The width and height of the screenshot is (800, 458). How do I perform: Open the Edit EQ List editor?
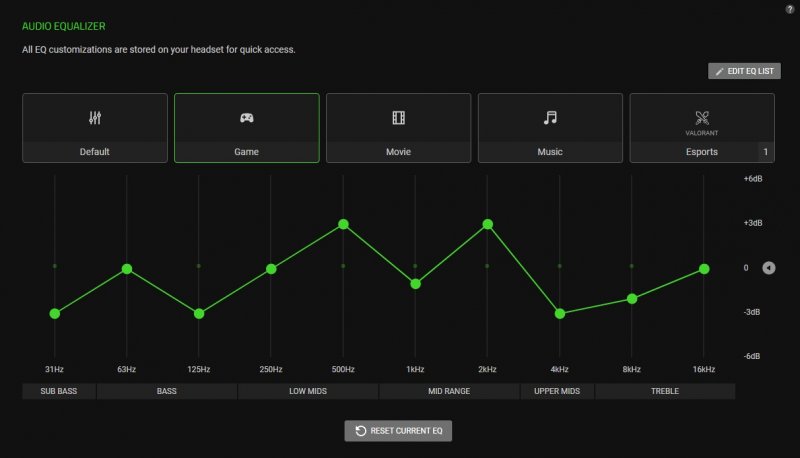coord(744,71)
